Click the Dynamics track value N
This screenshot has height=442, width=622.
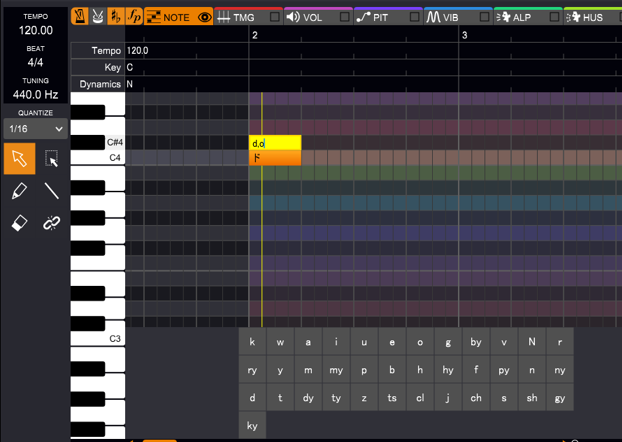click(x=130, y=84)
